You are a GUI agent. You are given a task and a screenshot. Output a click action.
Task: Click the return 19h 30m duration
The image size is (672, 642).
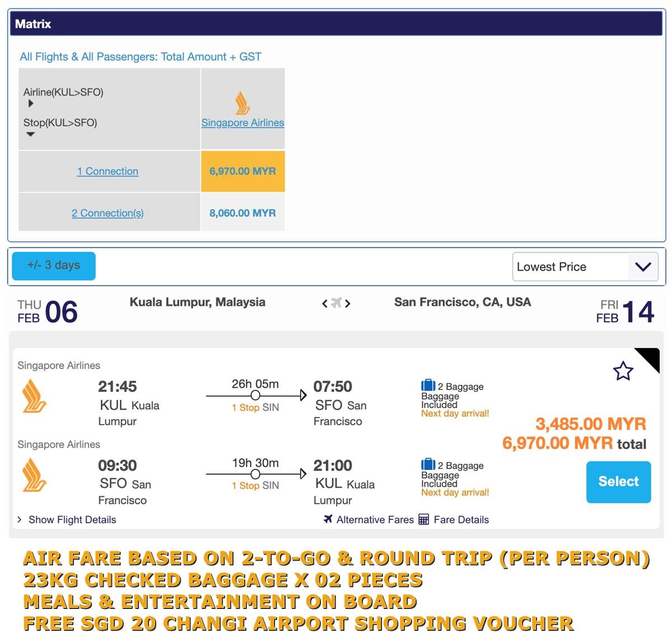[255, 463]
